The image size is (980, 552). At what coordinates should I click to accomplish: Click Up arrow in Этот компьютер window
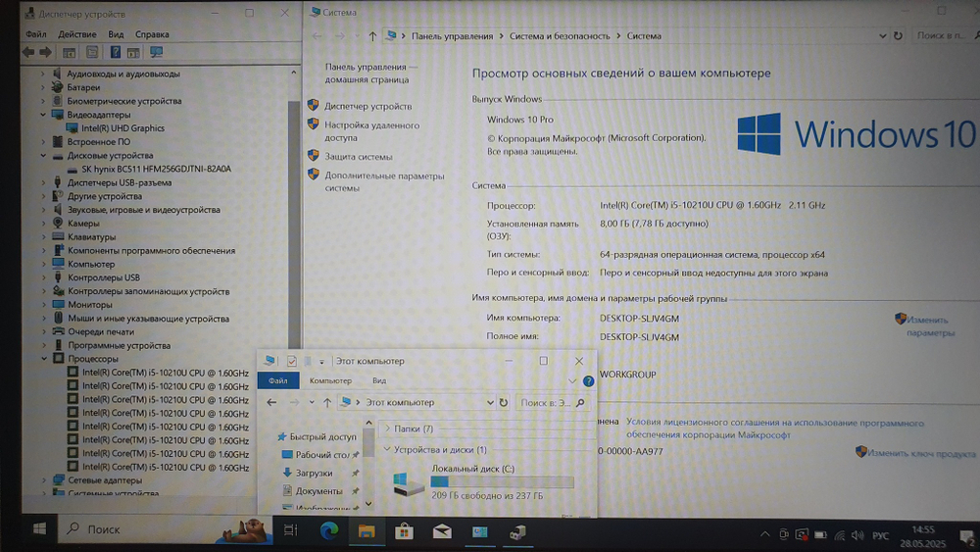pos(327,403)
